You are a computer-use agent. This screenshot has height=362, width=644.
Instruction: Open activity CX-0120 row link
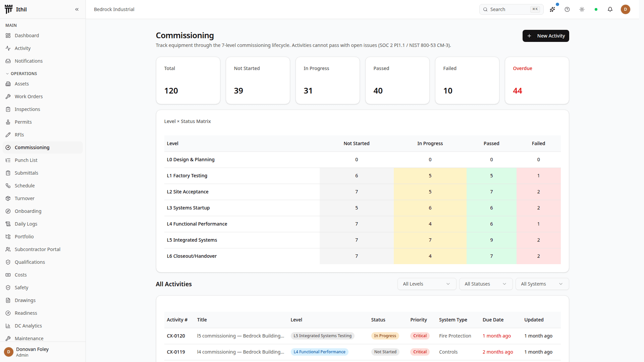[176, 336]
